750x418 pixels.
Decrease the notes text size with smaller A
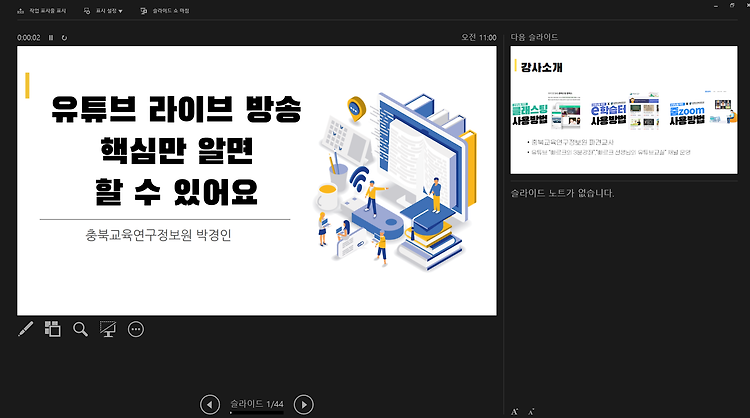click(531, 411)
